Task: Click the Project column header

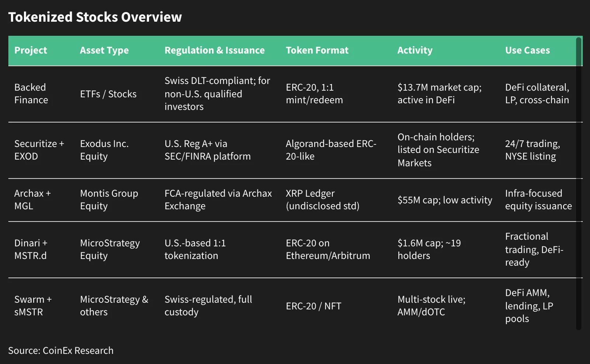Action: click(31, 50)
